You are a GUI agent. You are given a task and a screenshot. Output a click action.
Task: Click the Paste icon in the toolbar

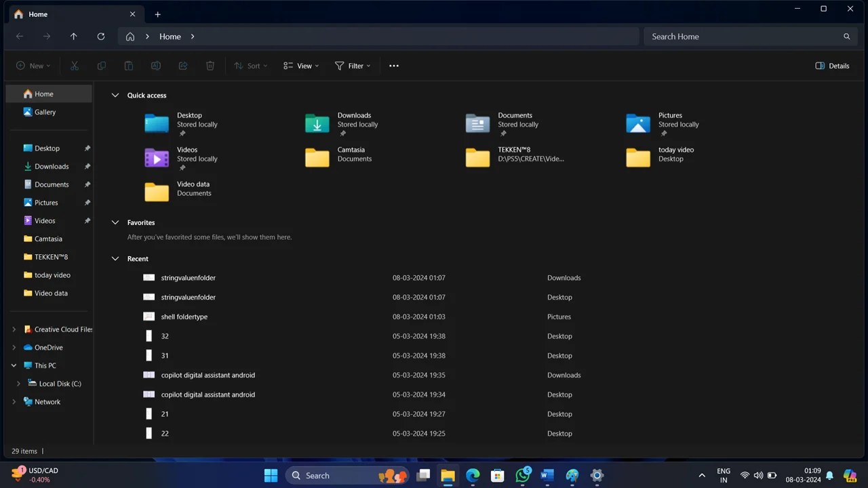129,65
